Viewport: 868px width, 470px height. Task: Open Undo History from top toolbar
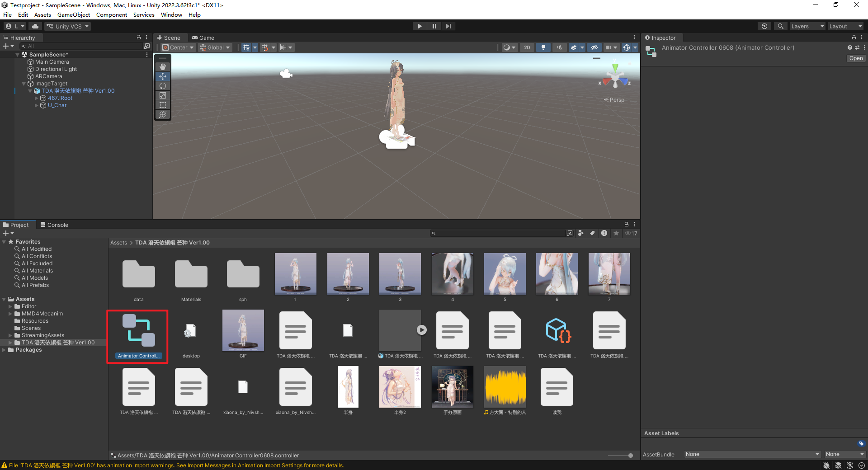click(764, 26)
